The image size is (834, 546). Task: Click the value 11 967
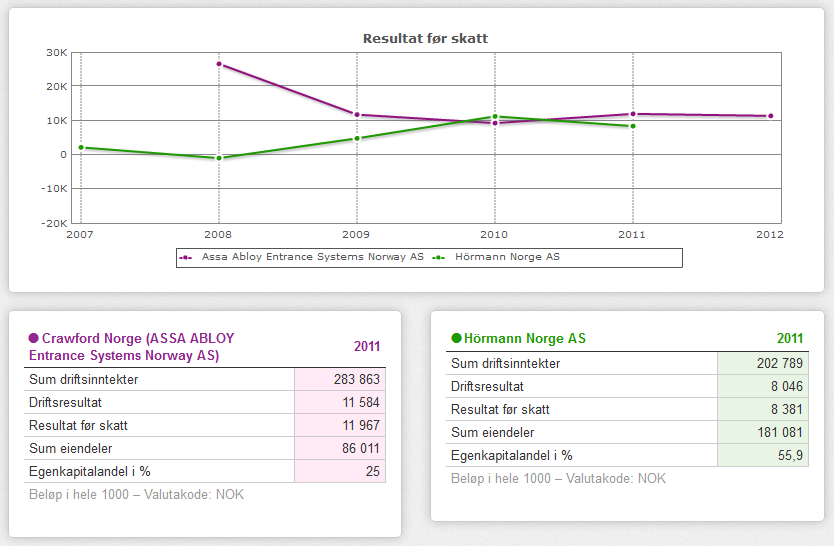(361, 425)
